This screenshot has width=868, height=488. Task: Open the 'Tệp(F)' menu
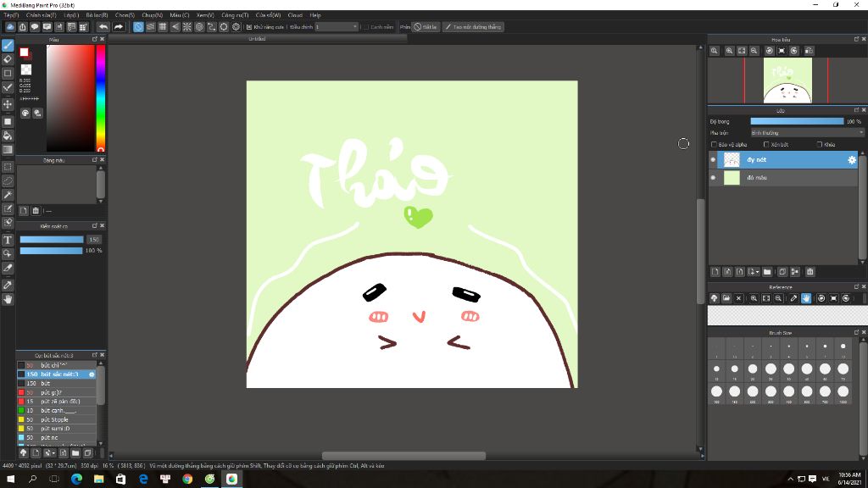[11, 15]
